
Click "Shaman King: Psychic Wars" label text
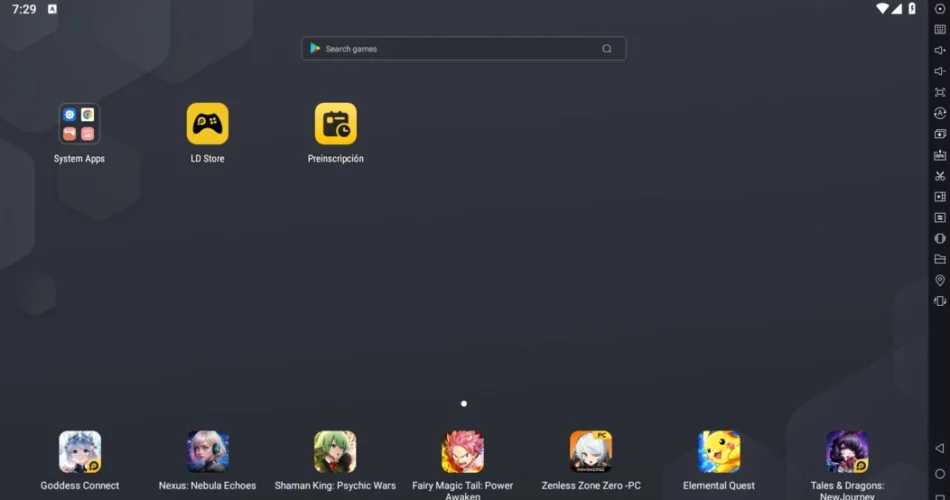pos(335,485)
